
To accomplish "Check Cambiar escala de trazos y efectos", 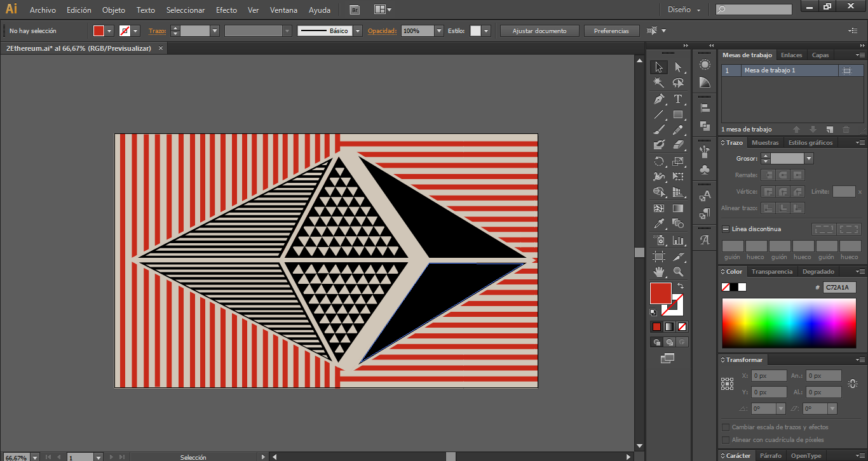I will click(726, 427).
